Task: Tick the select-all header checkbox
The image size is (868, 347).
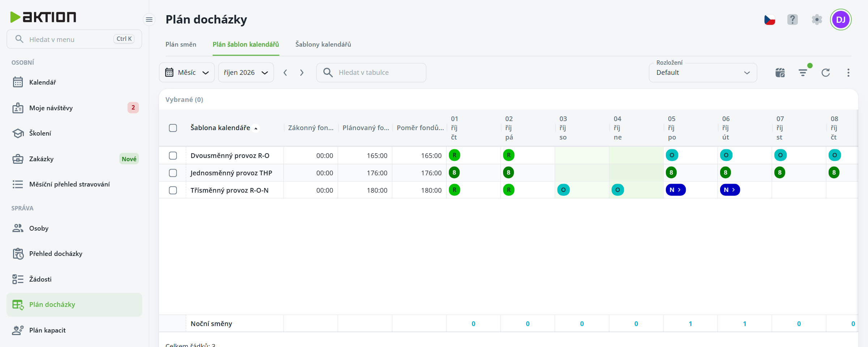Action: tap(173, 128)
